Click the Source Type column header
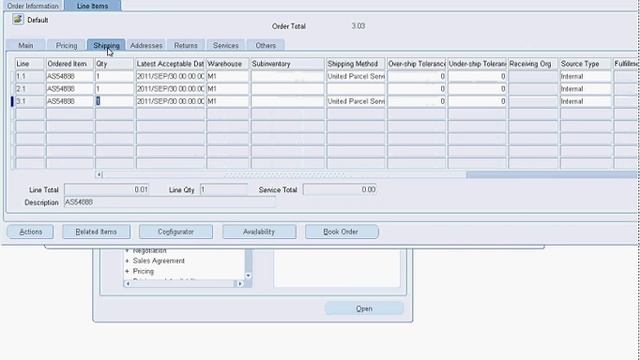This screenshot has width=640, height=360. pos(586,64)
